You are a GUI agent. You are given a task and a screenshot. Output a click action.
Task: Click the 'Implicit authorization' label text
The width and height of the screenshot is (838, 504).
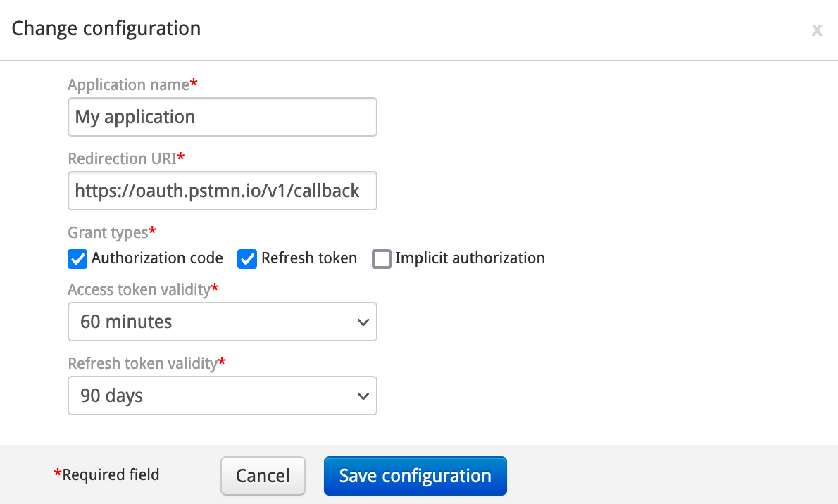point(470,258)
